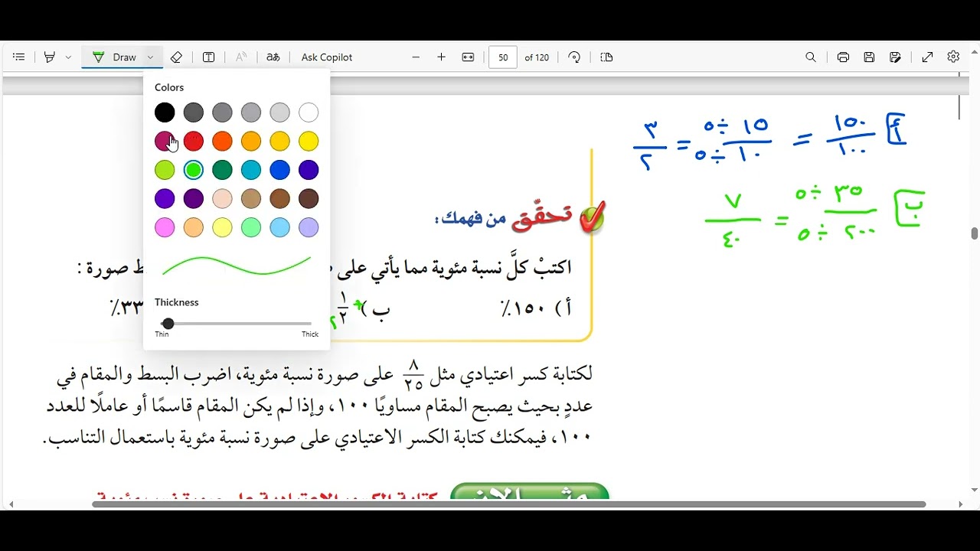This screenshot has height=551, width=980.
Task: Choose the magenta color swatch
Action: point(165,142)
